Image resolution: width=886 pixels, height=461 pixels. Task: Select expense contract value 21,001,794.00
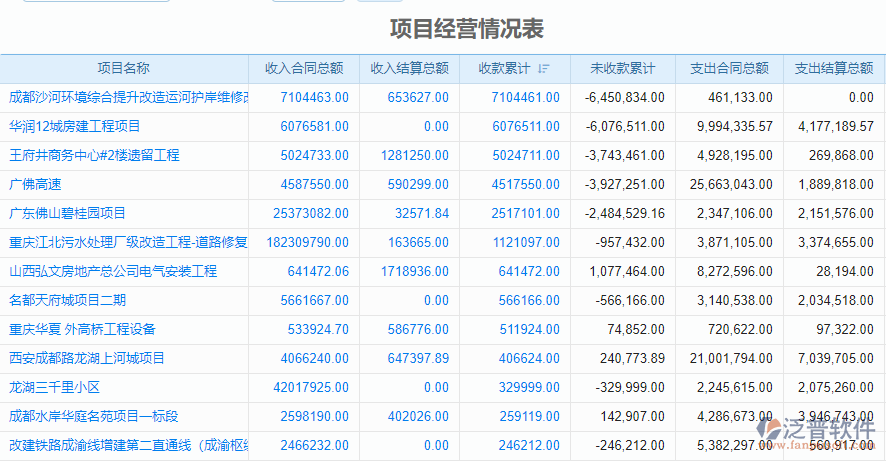731,358
